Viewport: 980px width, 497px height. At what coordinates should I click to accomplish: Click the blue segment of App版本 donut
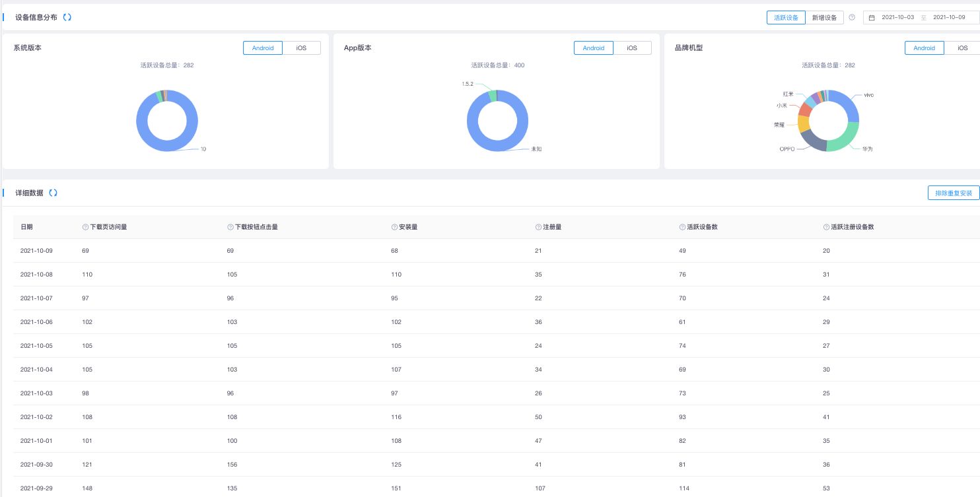pyautogui.click(x=498, y=147)
